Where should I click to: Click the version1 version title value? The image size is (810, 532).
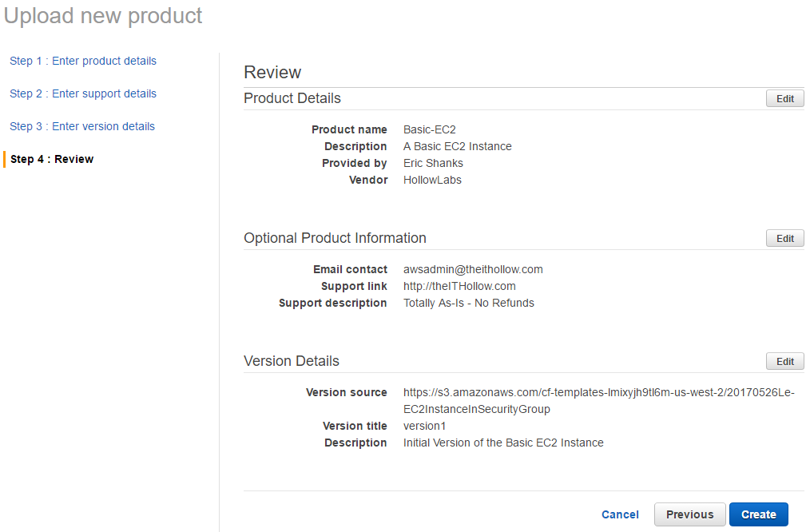(x=424, y=426)
